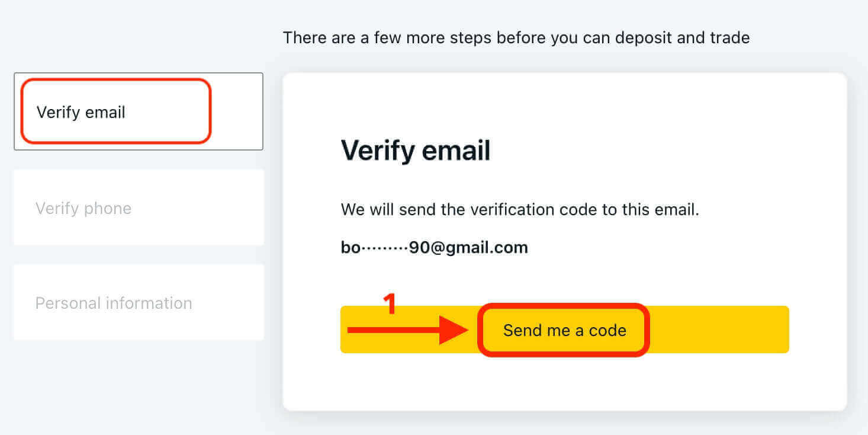Click the 'few more steps' notice text

516,38
